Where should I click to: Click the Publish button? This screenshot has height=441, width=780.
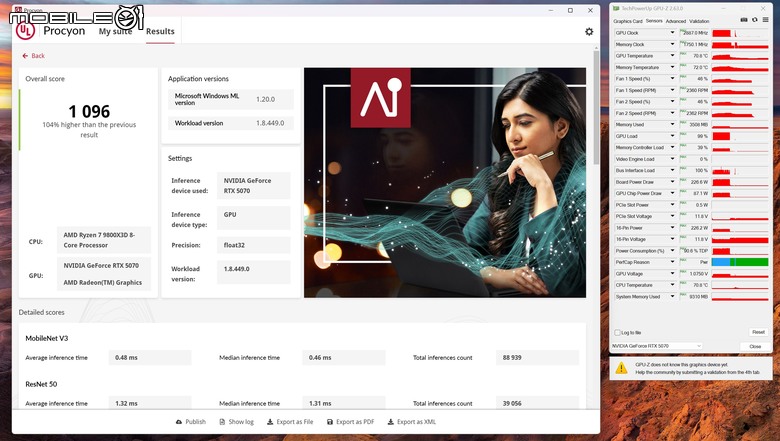(191, 422)
